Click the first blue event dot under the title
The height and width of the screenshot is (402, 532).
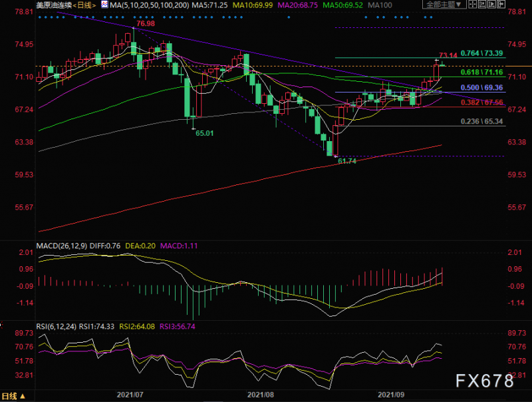click(x=39, y=17)
